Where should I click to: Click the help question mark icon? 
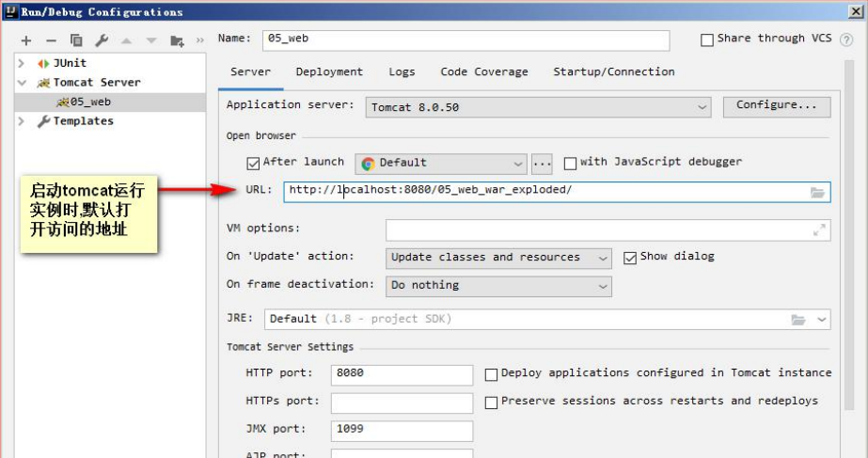(846, 39)
